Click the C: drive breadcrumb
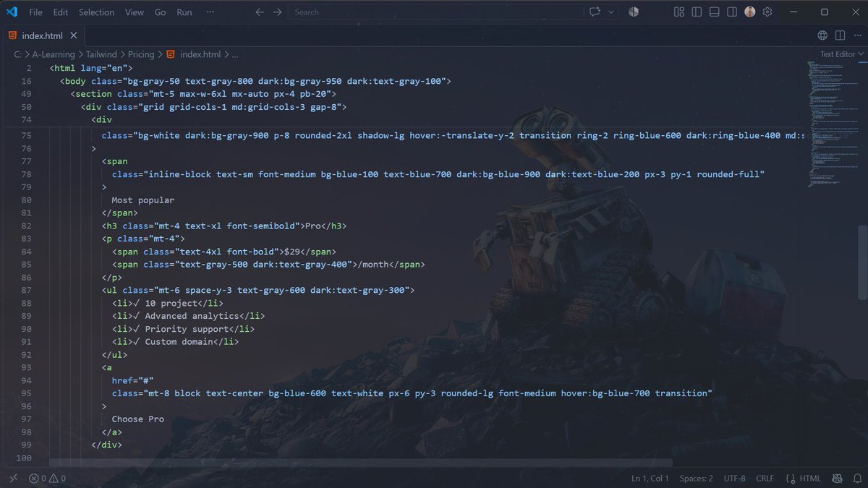Image resolution: width=868 pixels, height=488 pixels. click(17, 54)
